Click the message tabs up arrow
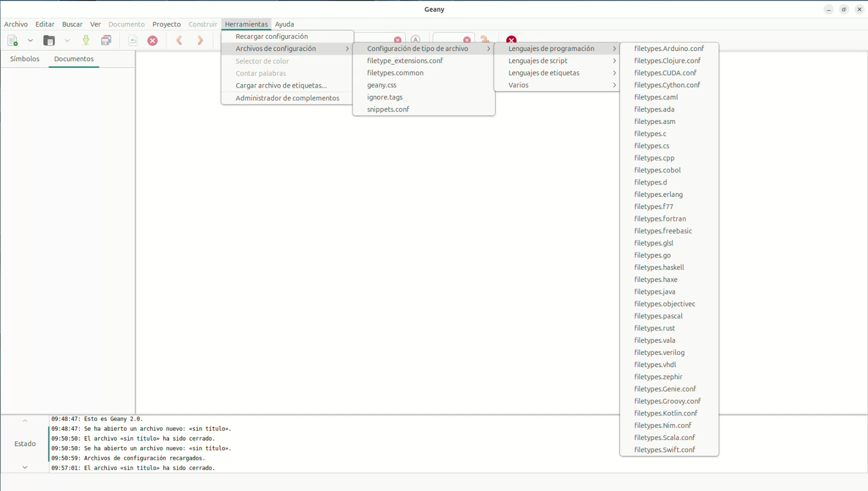 (x=24, y=421)
